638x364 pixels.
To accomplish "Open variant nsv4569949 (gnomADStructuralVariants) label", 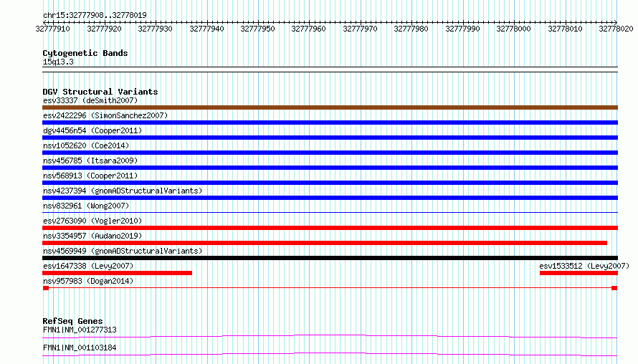I will click(123, 251).
